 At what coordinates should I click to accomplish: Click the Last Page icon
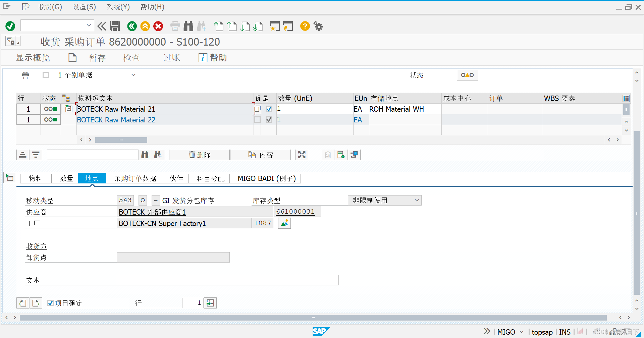click(258, 26)
